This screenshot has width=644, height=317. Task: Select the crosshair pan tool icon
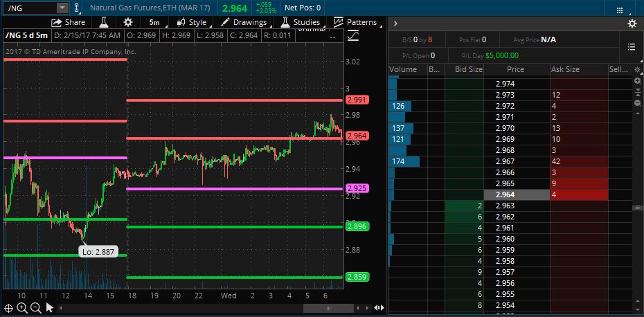(8, 308)
